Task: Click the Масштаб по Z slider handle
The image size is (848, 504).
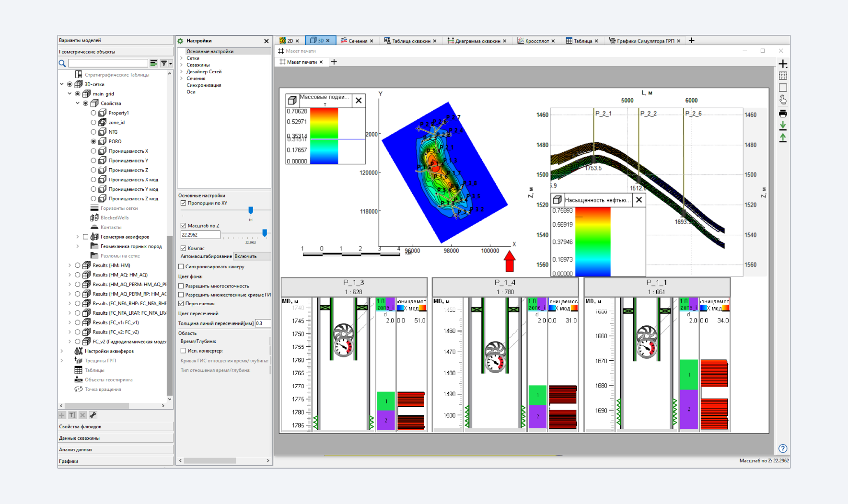Action: pos(265,233)
